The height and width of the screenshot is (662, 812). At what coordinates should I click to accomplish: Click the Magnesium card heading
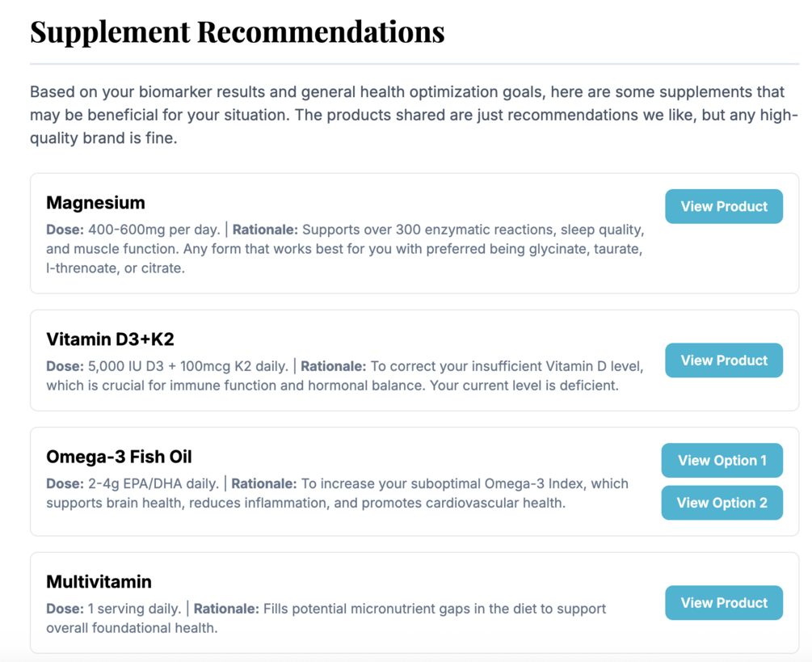pyautogui.click(x=95, y=203)
